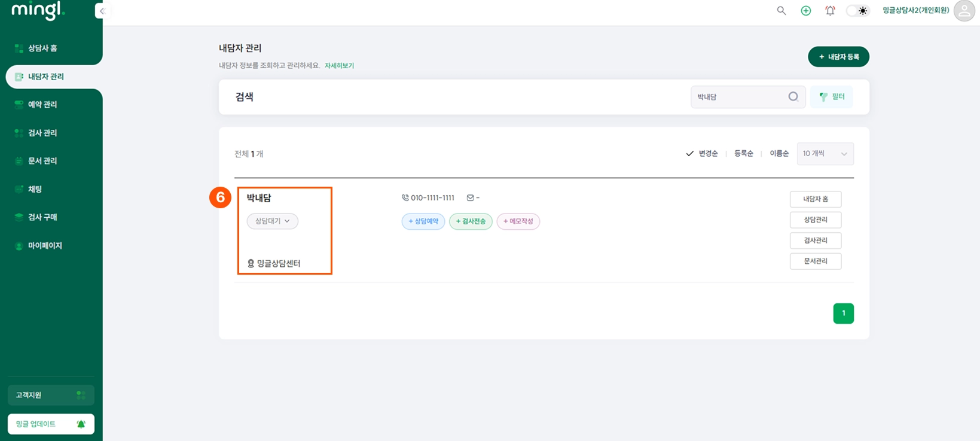Collapse the sidebar with arrow icon
Viewport: 980px width, 441px height.
(x=102, y=11)
